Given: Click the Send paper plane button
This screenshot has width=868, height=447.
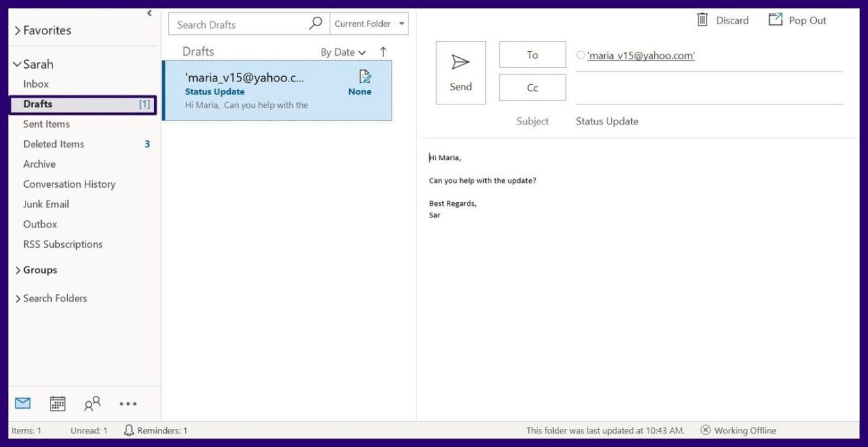Looking at the screenshot, I should [461, 73].
